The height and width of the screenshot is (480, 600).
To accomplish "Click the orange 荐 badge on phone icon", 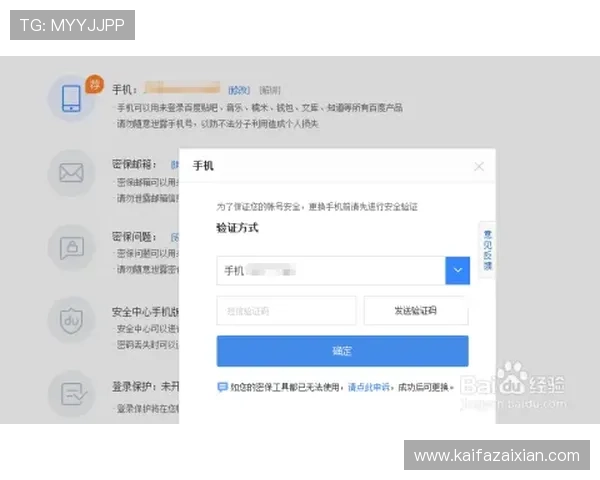I will pos(95,84).
